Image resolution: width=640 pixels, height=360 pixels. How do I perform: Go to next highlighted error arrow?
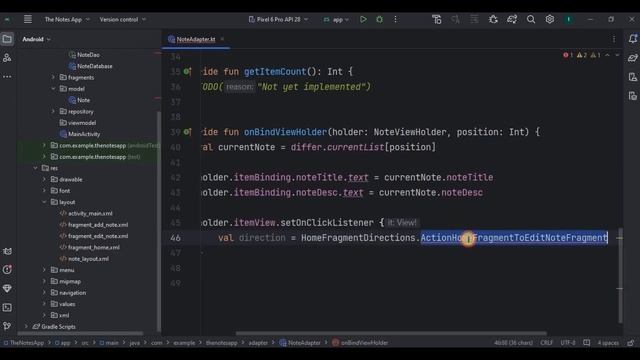coord(617,55)
